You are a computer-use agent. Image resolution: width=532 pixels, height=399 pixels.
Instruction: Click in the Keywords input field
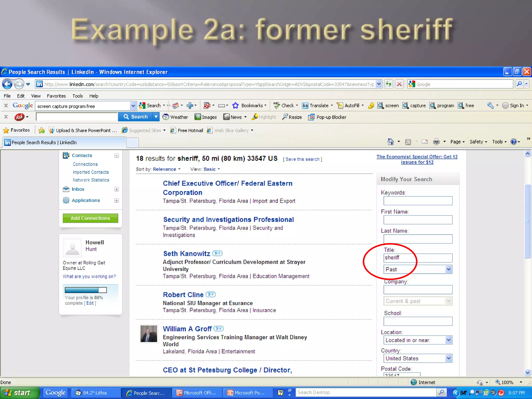418,201
